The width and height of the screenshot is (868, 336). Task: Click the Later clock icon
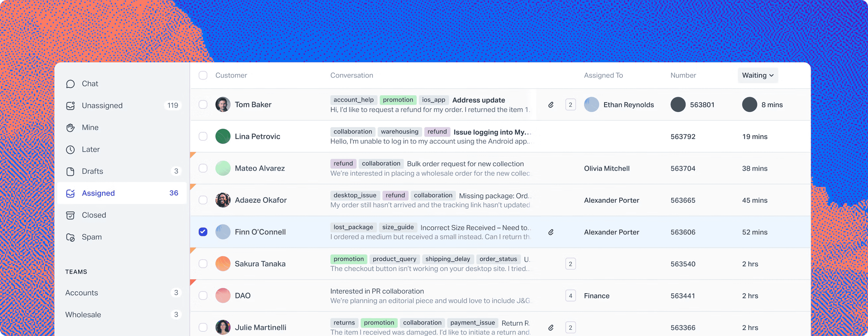pyautogui.click(x=70, y=149)
